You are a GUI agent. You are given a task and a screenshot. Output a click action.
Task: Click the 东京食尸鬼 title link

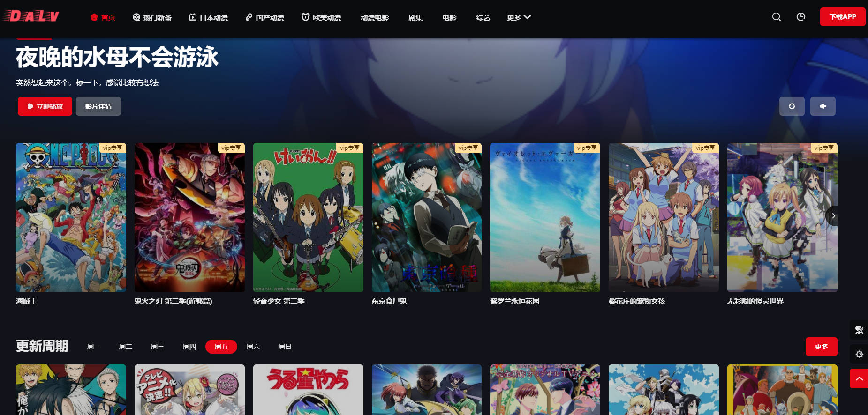pos(389,301)
